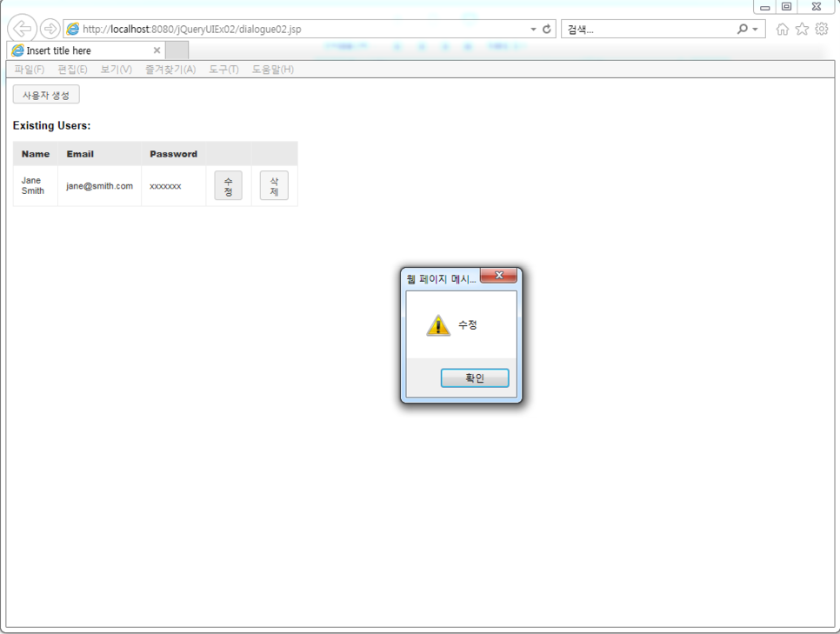Open the address bar history dropdown arrow

coord(533,29)
